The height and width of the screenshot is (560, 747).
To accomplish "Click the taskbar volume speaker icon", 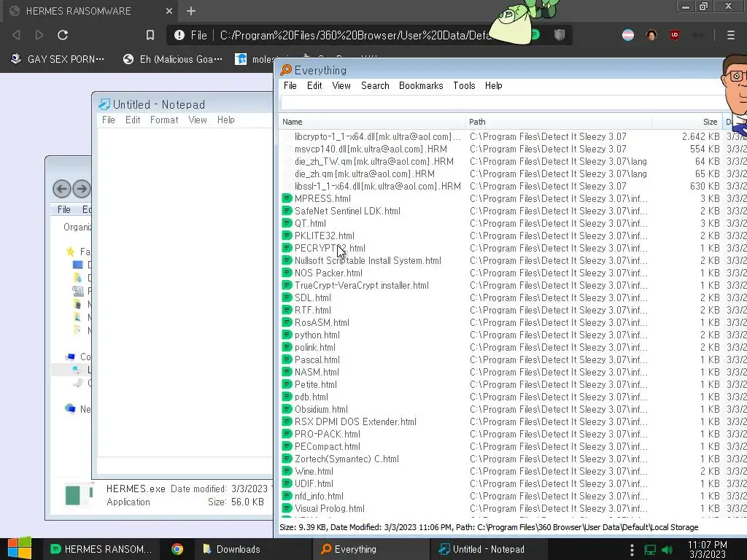I will [667, 550].
